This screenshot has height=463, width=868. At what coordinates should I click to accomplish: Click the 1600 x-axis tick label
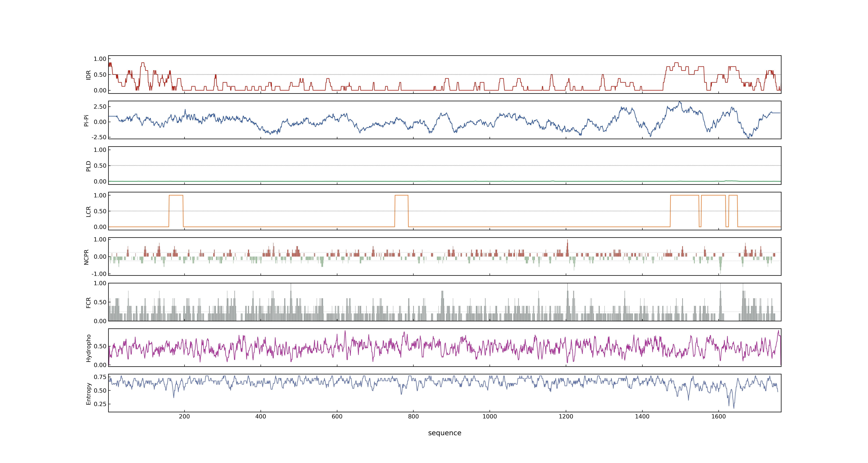tap(718, 416)
